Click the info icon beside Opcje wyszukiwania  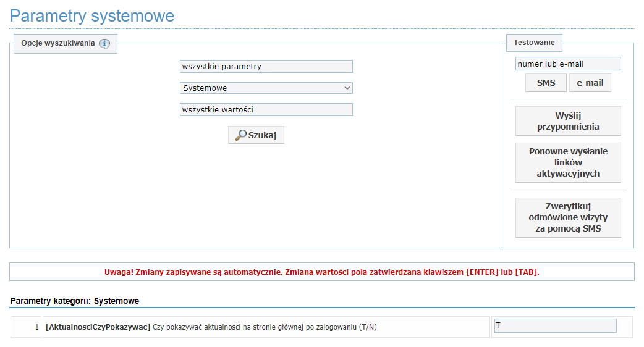click(x=104, y=44)
